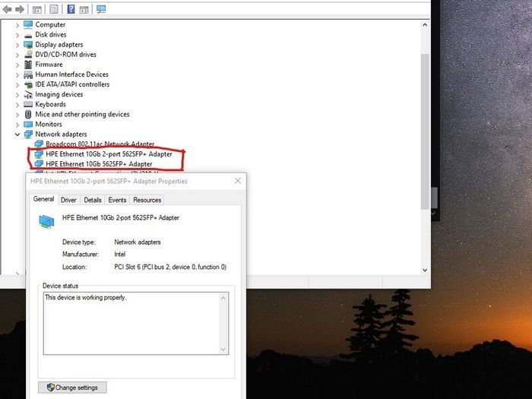Select Broadcom 802.11ac Network Adapter
The height and width of the screenshot is (399, 532).
100,144
